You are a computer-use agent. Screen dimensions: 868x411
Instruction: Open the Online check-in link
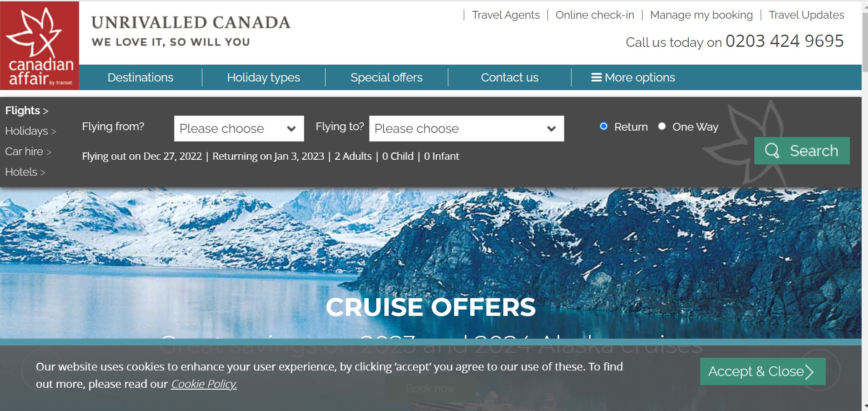(x=594, y=15)
